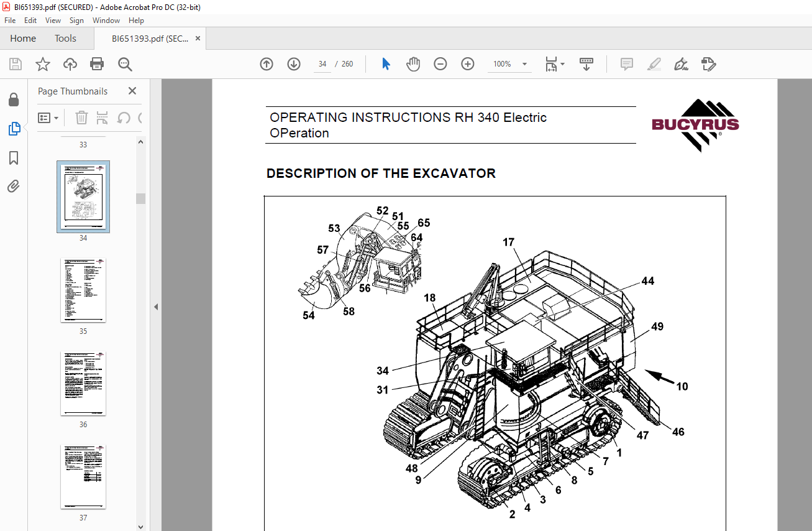Screen dimensions: 812x531
Task: Open the Attachments paperclip panel
Action: pyautogui.click(x=14, y=187)
